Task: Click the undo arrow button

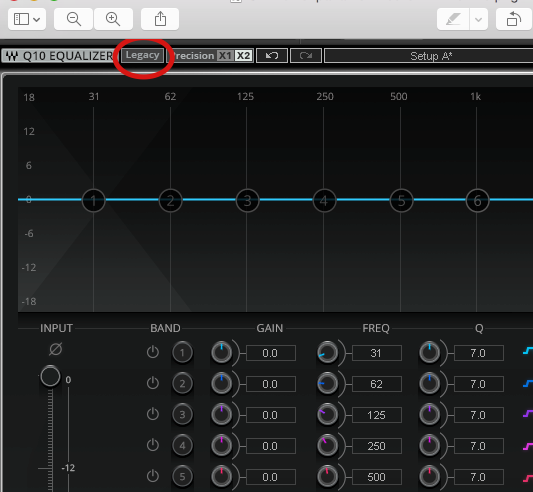Action: point(272,55)
